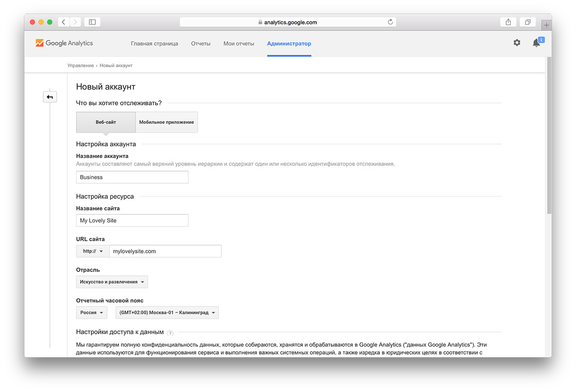Screen dimensions: 576x392
Task: Open the Искусство и развлечения industry dropdown
Action: [112, 282]
